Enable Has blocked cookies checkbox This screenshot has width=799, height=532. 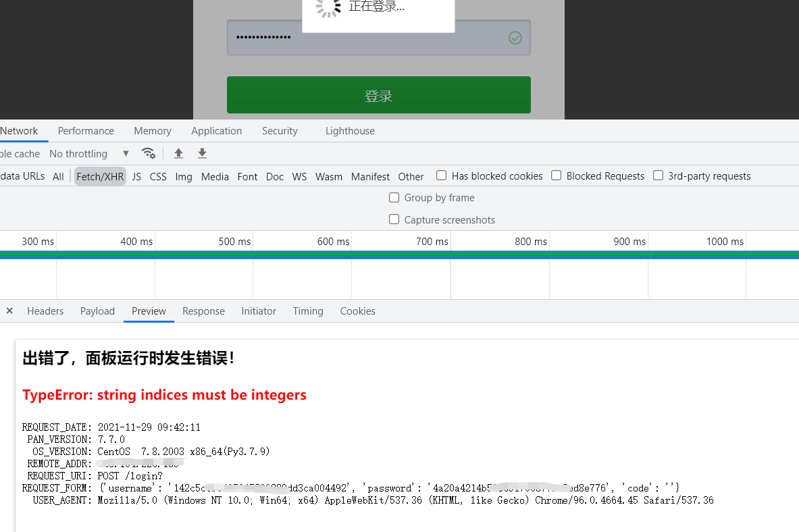(441, 176)
